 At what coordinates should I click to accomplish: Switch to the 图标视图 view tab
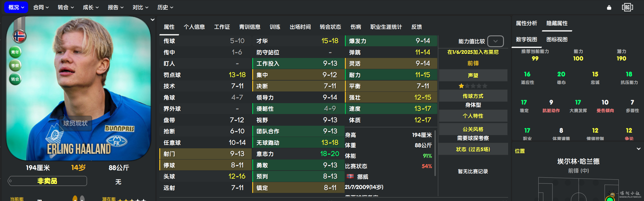pos(557,40)
